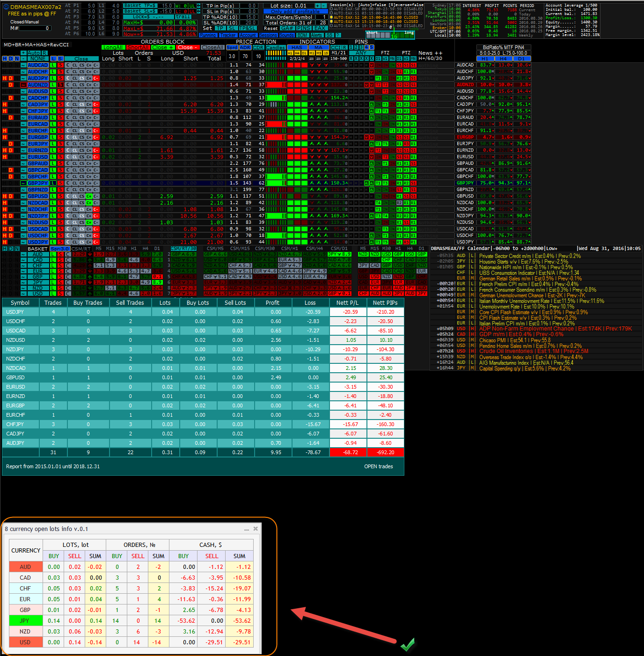
Task: Decrease lot size with the minus icon
Action: [324, 6]
